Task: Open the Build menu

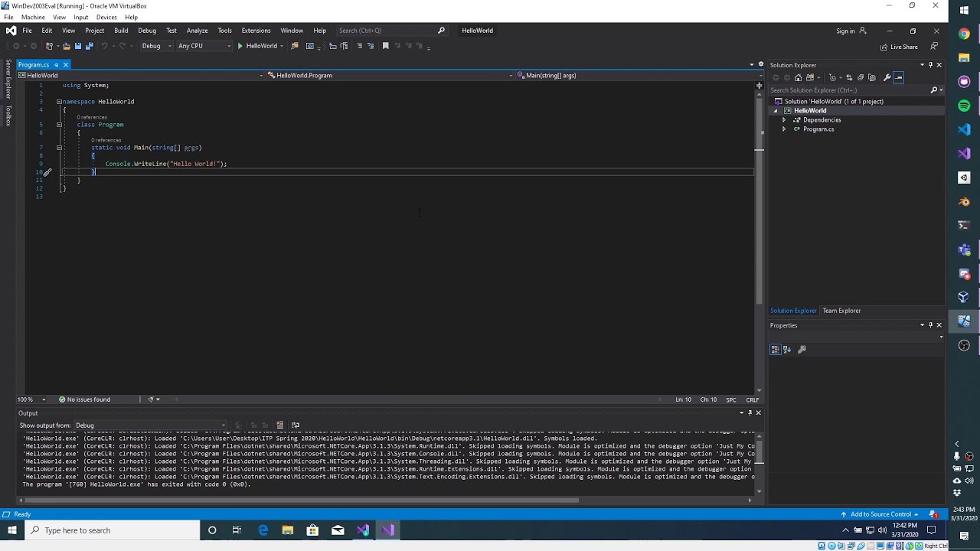Action: 121,31
